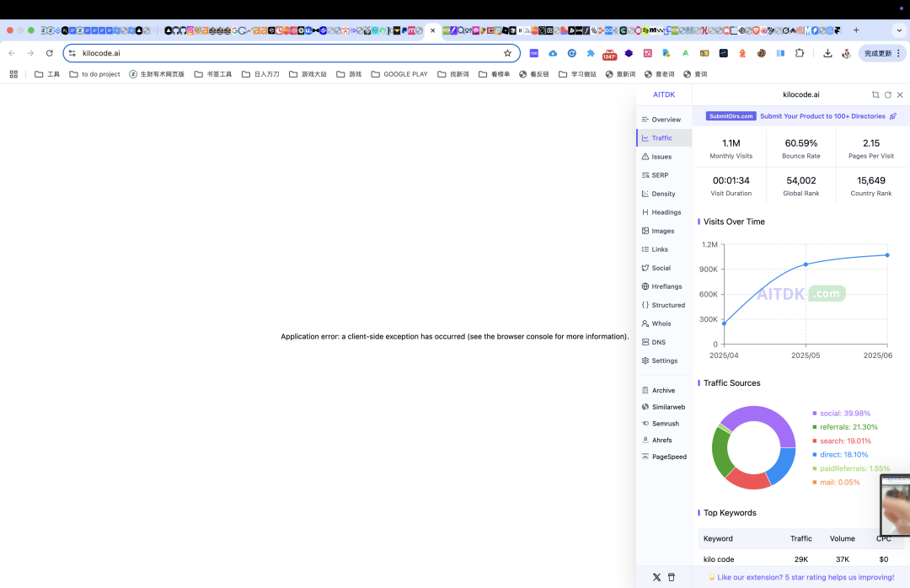Click the Traffic column header
910x588 pixels.
point(801,538)
